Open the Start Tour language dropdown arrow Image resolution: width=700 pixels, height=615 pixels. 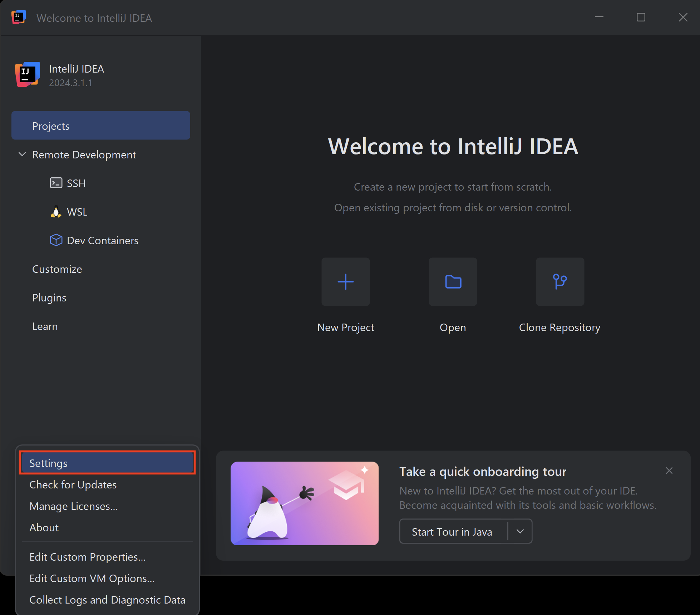click(x=520, y=531)
